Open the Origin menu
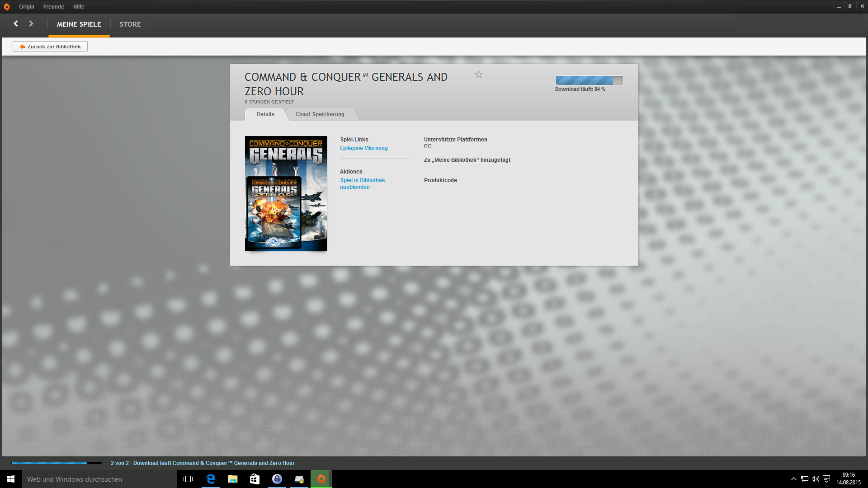This screenshot has width=868, height=488. [x=26, y=7]
